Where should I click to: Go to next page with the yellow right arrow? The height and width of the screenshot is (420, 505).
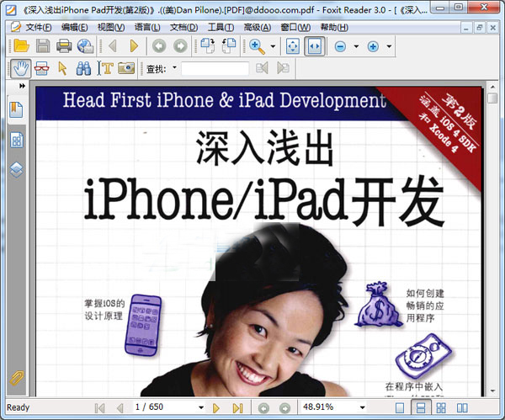134,46
